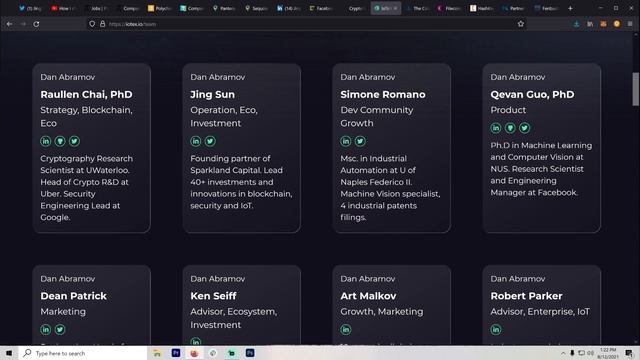Click the name Jing Sun
Screen dimensions: 640x360
pyautogui.click(x=213, y=95)
